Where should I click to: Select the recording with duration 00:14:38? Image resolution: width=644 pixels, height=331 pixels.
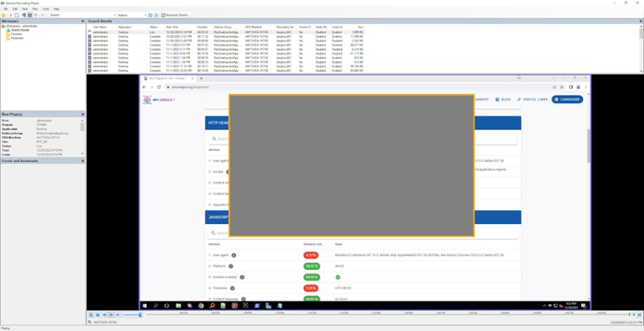point(225,53)
